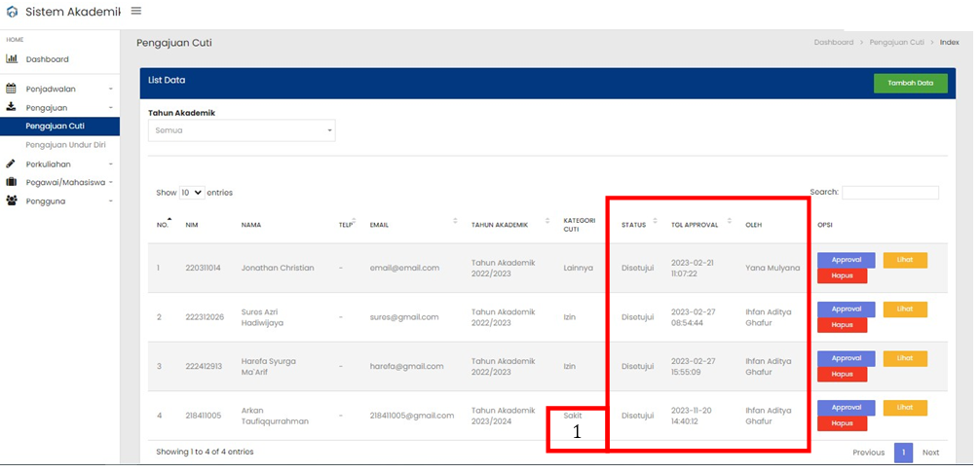Select Pengajuan Cuti in sidebar
Image resolution: width=980 pixels, height=473 pixels.
click(55, 127)
